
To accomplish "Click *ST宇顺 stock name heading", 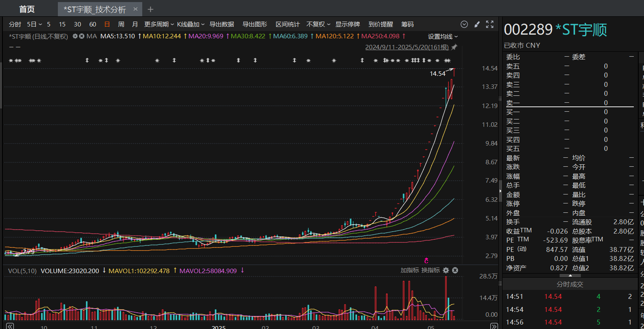I will click(582, 30).
